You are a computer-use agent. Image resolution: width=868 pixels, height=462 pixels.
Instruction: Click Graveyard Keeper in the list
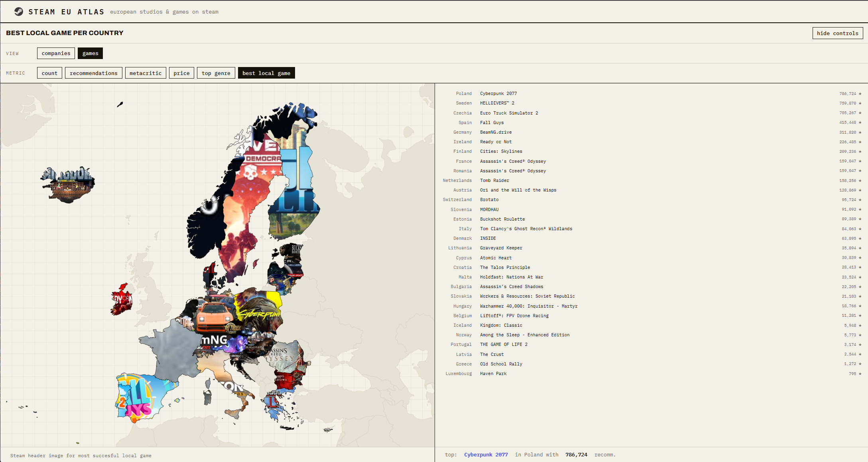click(x=501, y=248)
